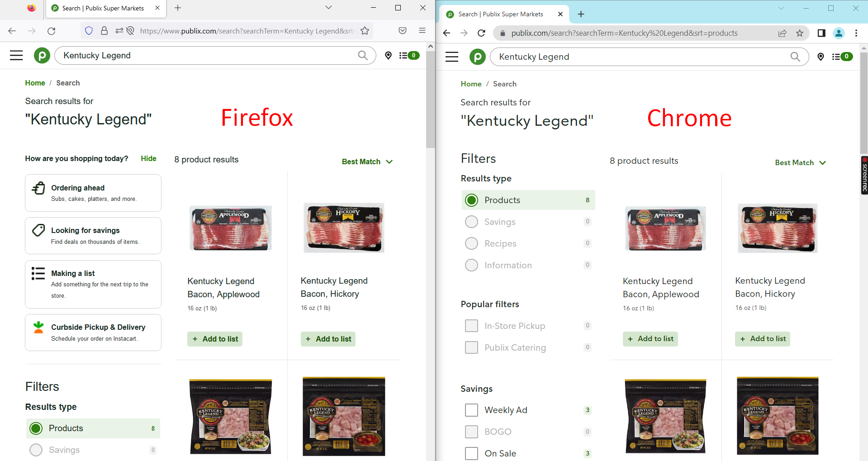868x461 pixels.
Task: Check BOGO savings filter
Action: coord(471,432)
